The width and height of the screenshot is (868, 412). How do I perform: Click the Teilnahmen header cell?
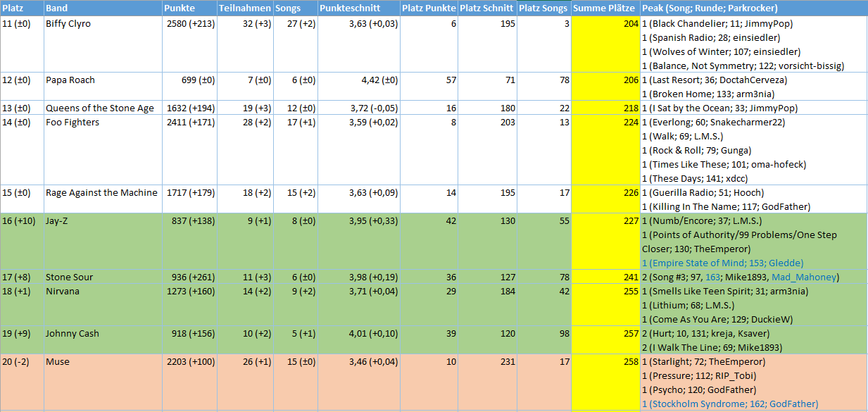click(x=244, y=8)
